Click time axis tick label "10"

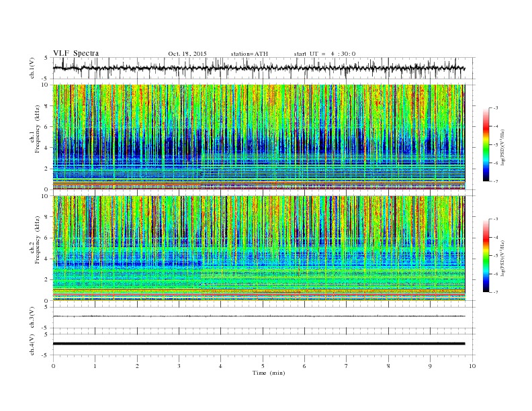tap(472, 366)
